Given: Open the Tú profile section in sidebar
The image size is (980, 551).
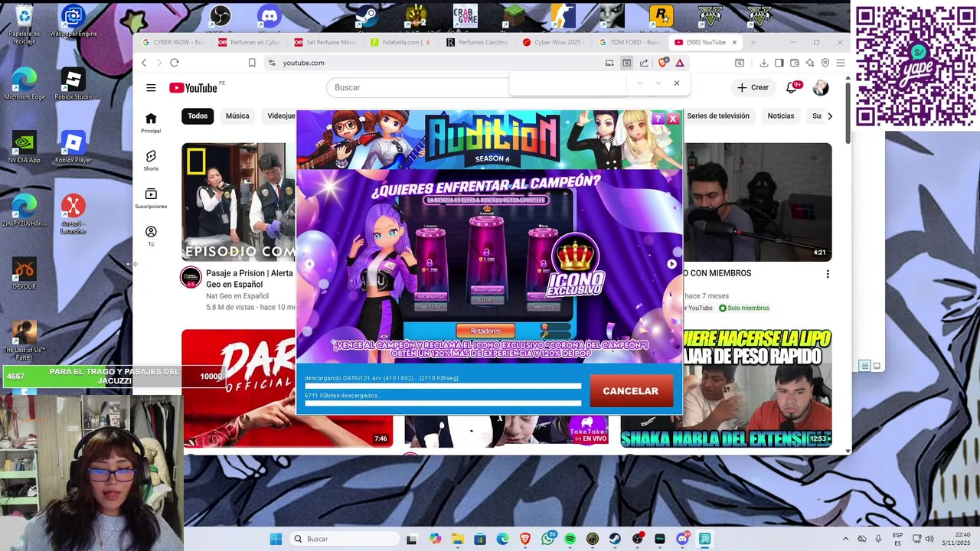Looking at the screenshot, I should pos(151,236).
